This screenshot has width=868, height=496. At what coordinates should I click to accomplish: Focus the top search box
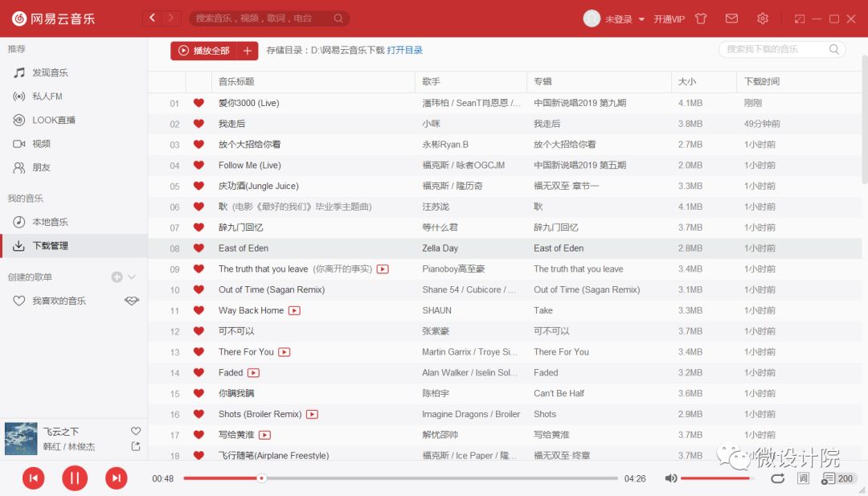(269, 18)
